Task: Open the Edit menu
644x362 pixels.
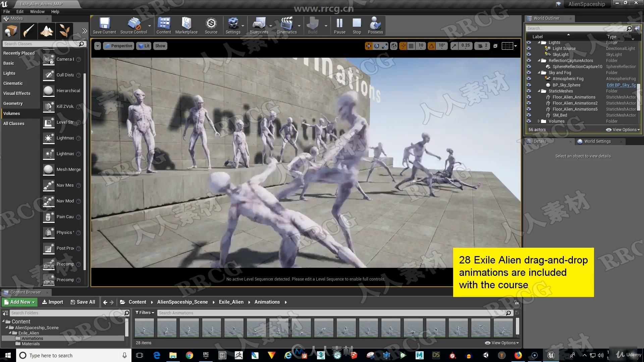Action: click(x=20, y=11)
